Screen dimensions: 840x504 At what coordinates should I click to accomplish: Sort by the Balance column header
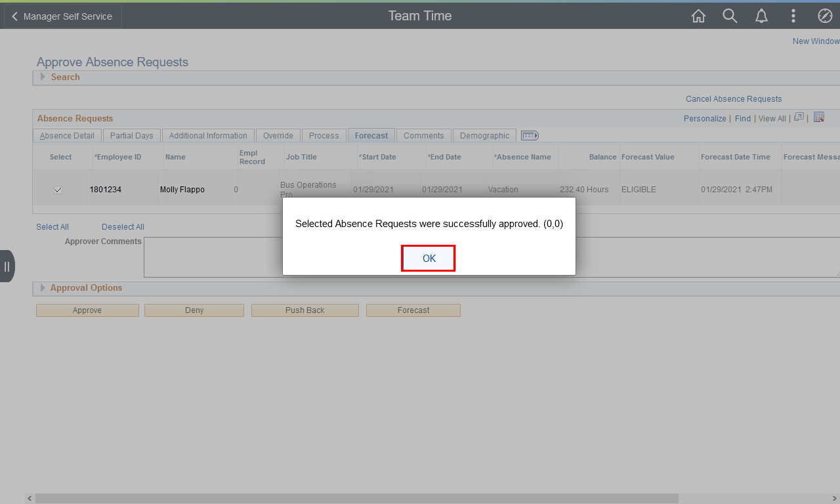pos(603,157)
